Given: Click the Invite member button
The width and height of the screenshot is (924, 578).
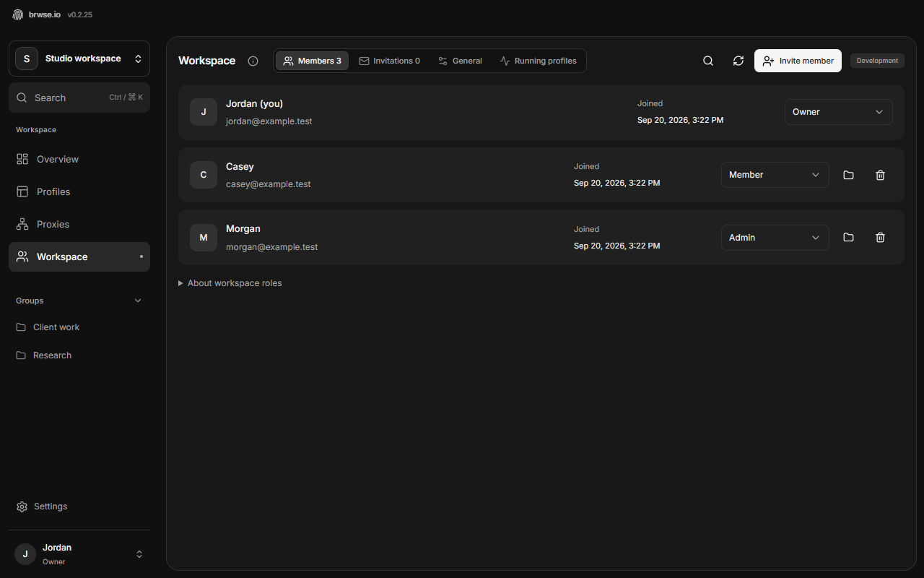Looking at the screenshot, I should point(798,61).
